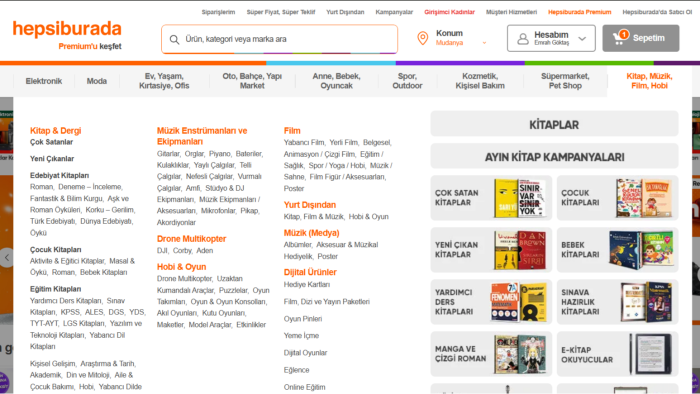Open Film heading link

point(292,131)
